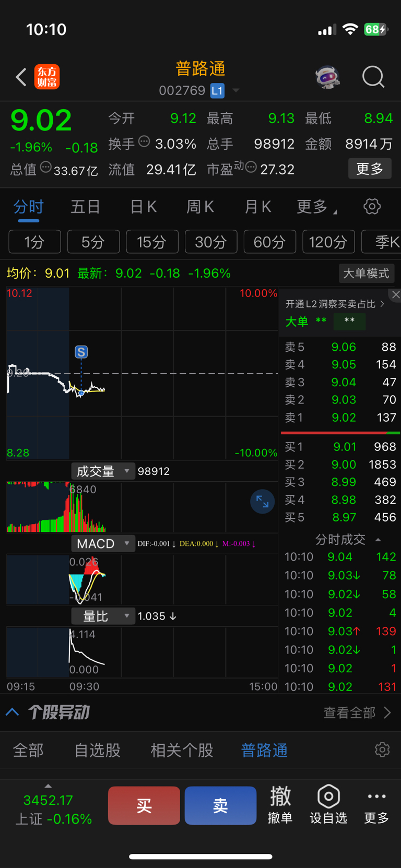Viewport: 401px width, 868px height.
Task: Tap the trade row showing 142 volume
Action: click(x=340, y=557)
